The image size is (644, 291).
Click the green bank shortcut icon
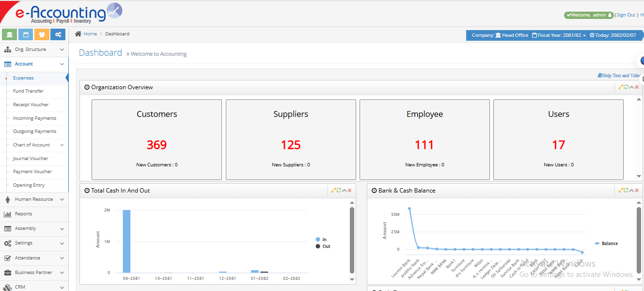pyautogui.click(x=10, y=34)
